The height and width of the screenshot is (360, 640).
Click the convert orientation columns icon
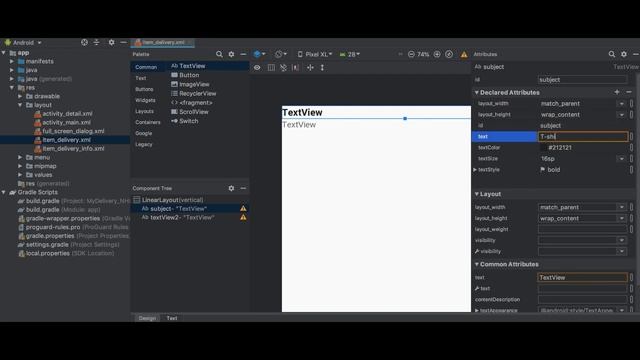[271, 68]
